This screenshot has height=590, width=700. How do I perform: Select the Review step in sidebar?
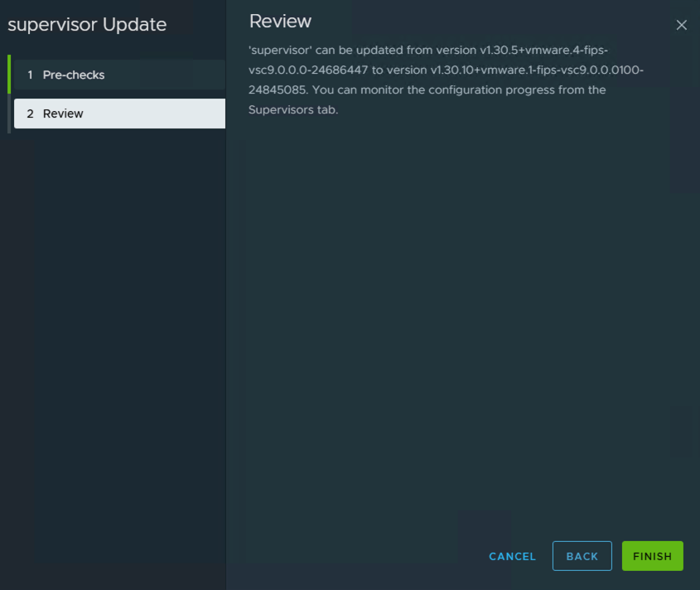[x=63, y=114]
